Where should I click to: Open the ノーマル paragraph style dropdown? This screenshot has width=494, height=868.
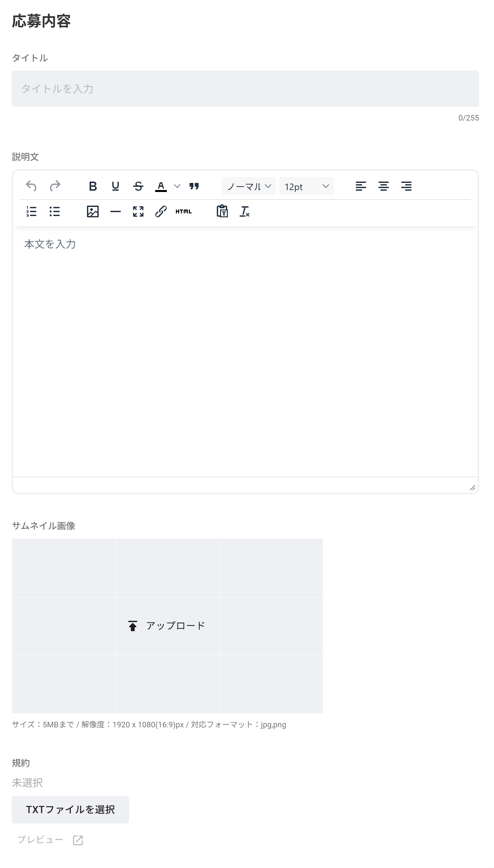pyautogui.click(x=248, y=187)
